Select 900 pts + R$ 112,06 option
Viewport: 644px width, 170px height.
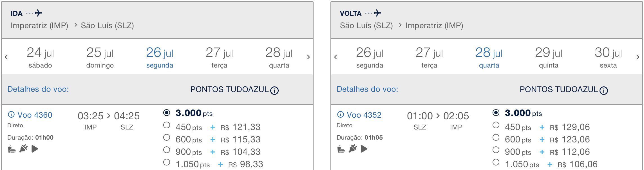pos(496,150)
